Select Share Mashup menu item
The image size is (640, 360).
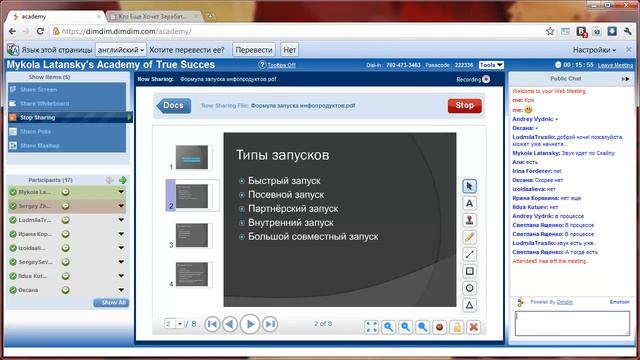tap(67, 146)
